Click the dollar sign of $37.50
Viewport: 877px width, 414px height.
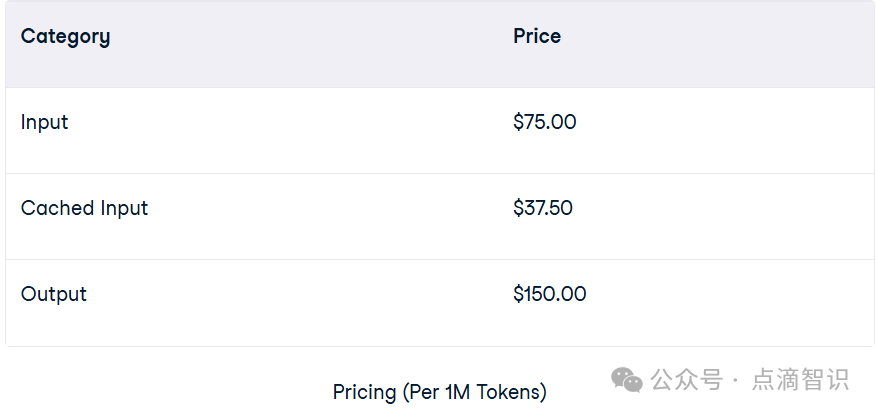pos(518,208)
